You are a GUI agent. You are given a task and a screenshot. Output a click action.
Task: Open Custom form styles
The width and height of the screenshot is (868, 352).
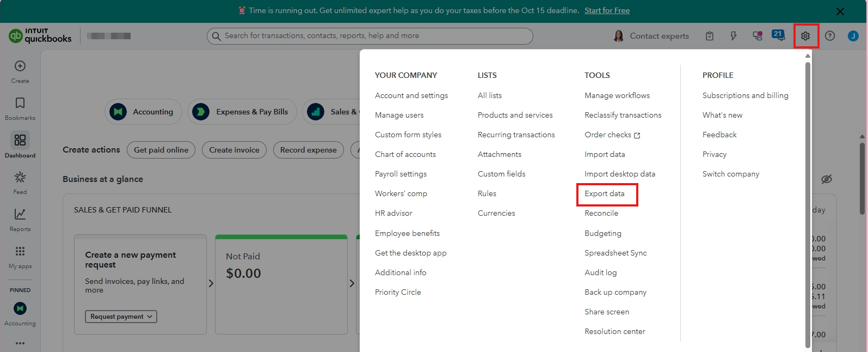[x=408, y=135]
